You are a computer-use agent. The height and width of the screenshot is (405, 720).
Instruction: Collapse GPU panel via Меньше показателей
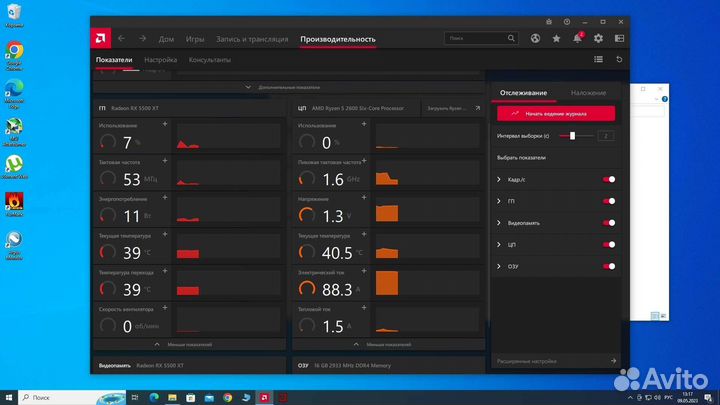point(189,344)
